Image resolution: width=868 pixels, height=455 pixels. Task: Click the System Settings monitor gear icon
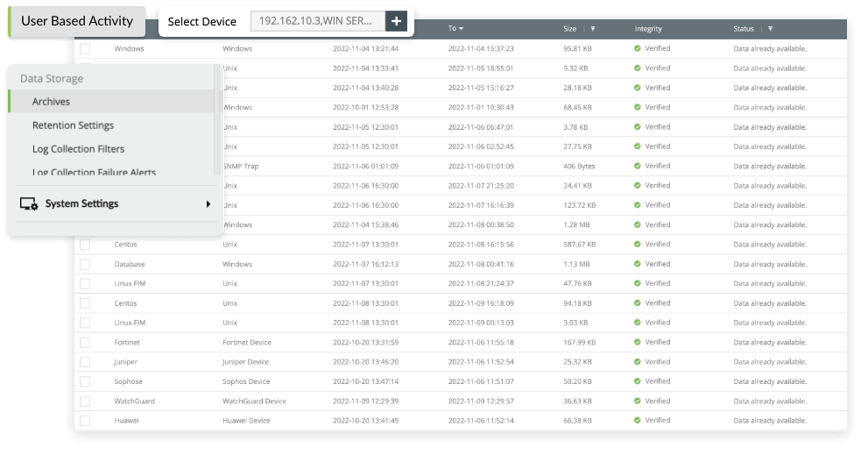pos(28,204)
